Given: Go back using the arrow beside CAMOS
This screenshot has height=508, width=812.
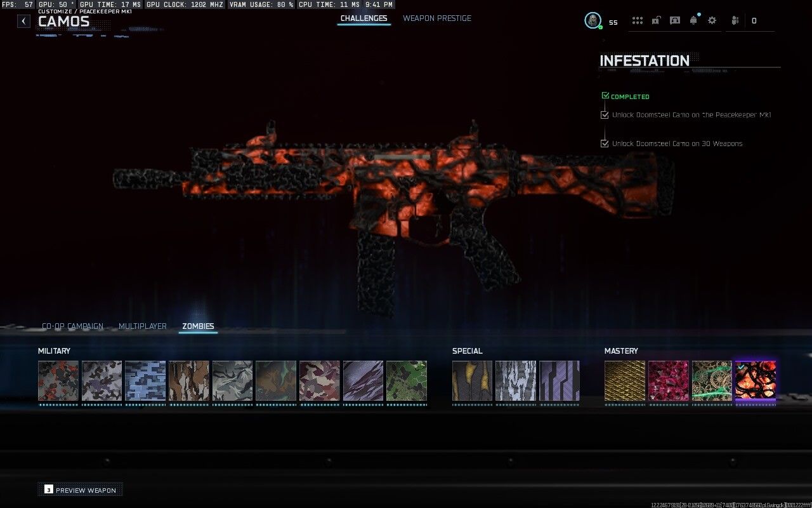Looking at the screenshot, I should pos(23,21).
